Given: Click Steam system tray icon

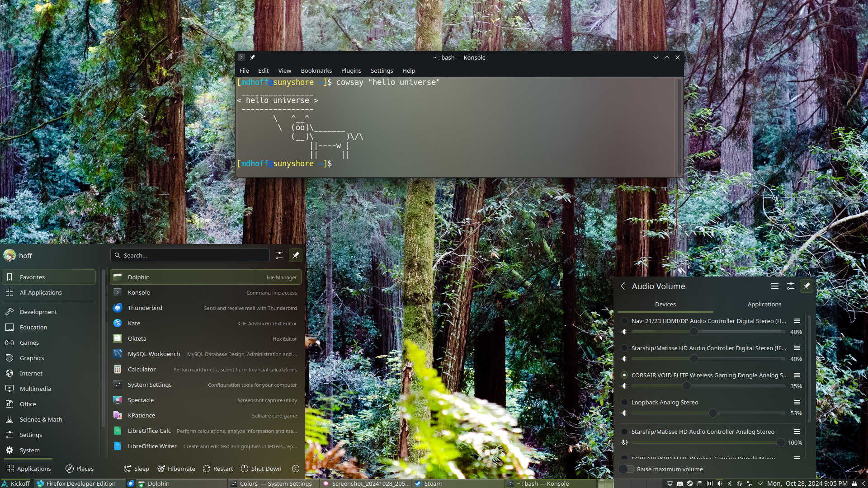Looking at the screenshot, I should point(689,483).
